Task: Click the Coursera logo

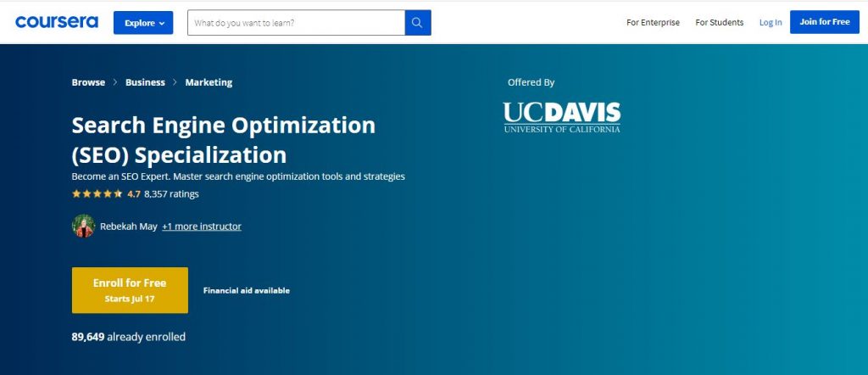Action: [56, 22]
